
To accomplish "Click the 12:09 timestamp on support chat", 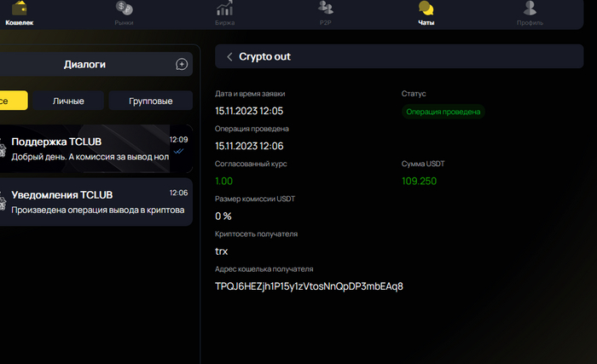I will coord(178,140).
